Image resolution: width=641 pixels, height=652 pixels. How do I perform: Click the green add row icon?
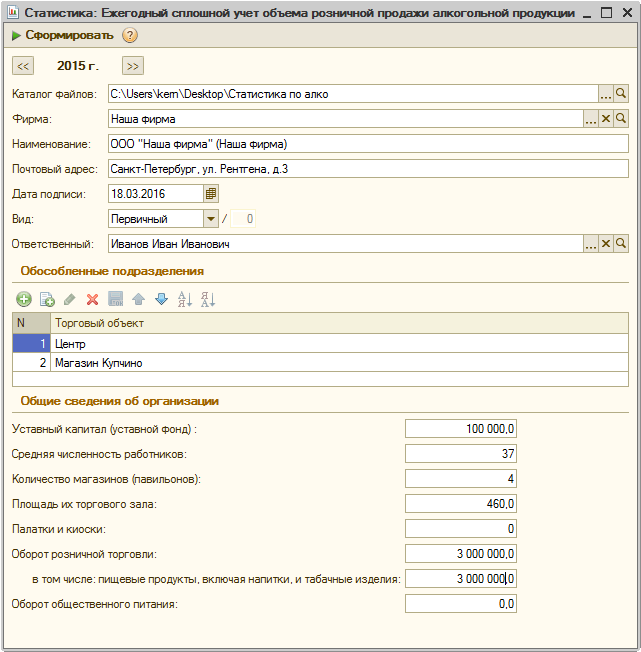click(24, 299)
